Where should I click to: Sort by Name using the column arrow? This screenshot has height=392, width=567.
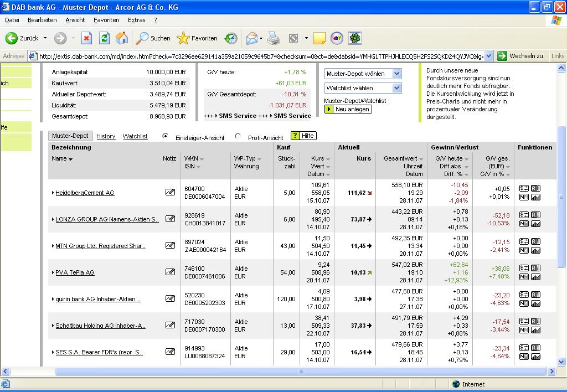tap(71, 159)
